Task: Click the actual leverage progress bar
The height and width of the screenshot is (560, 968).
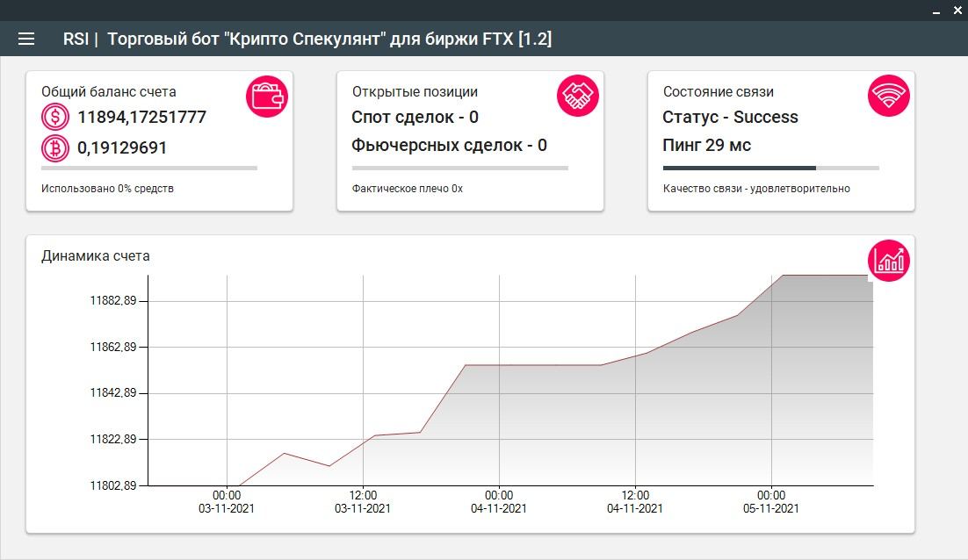Action: [460, 168]
